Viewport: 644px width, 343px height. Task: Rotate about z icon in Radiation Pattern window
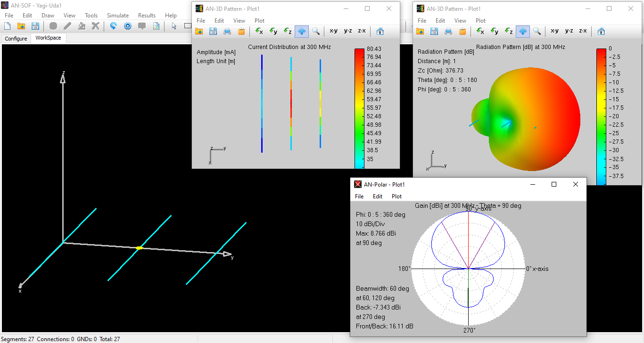(509, 31)
